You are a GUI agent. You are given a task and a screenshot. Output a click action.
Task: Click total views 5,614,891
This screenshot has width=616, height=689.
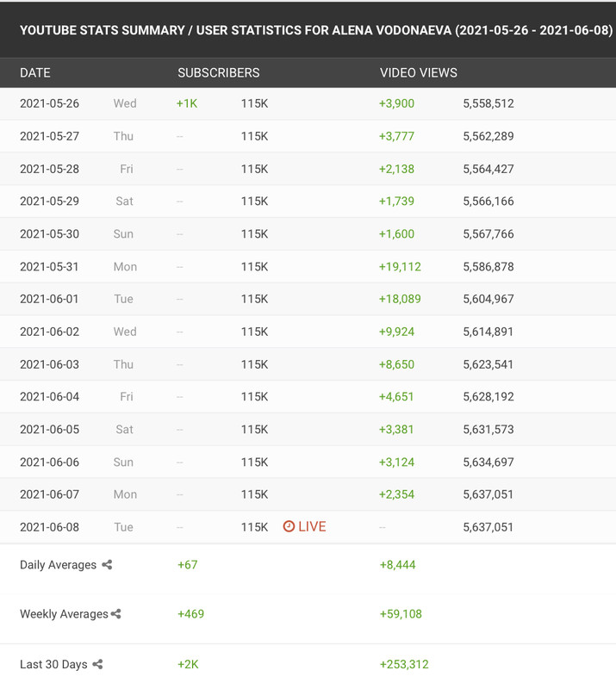[488, 332]
